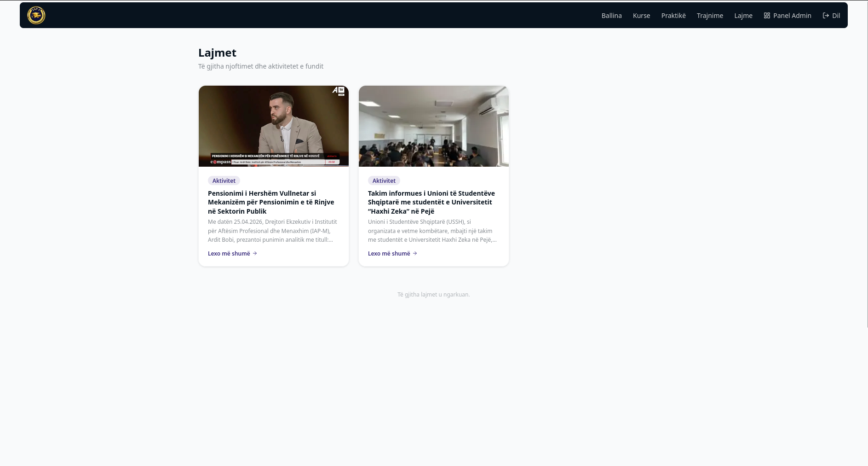868x466 pixels.
Task: Open the Panel Admin link
Action: 788,16
